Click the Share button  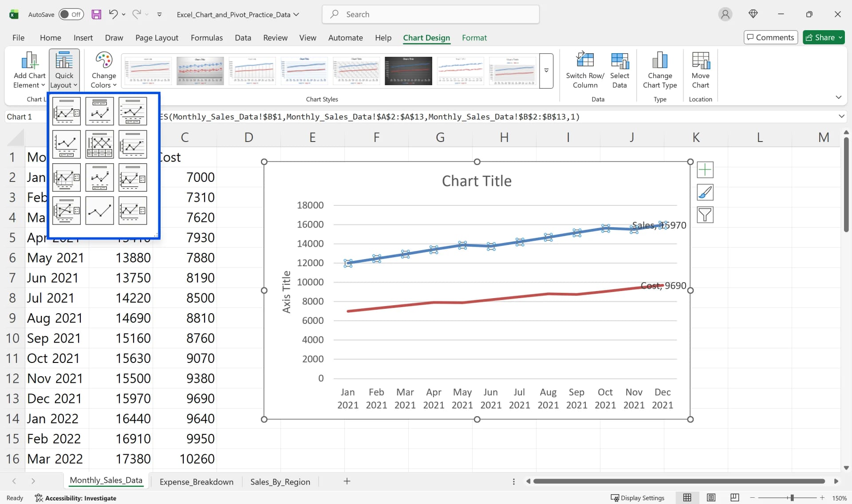click(x=823, y=37)
